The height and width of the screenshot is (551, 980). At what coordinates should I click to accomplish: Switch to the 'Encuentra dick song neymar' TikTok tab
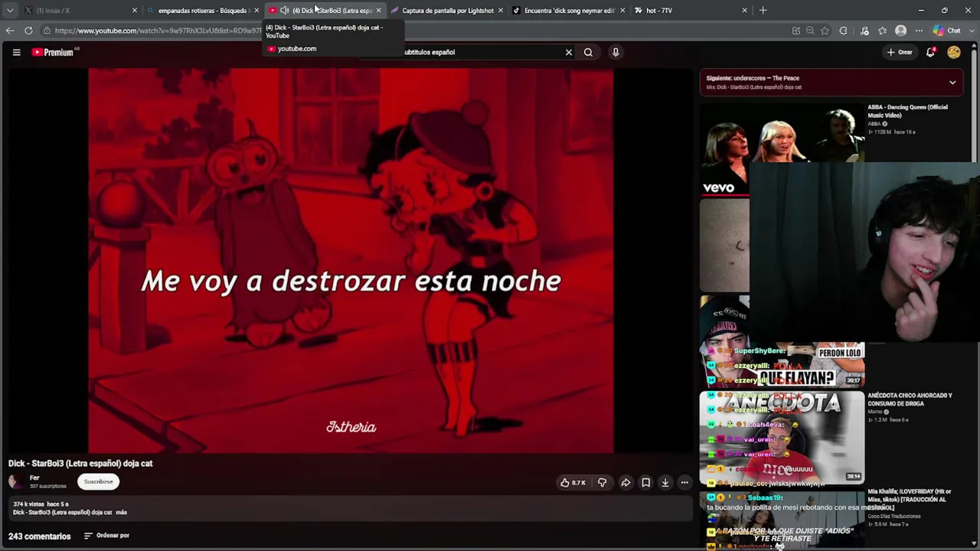point(570,11)
